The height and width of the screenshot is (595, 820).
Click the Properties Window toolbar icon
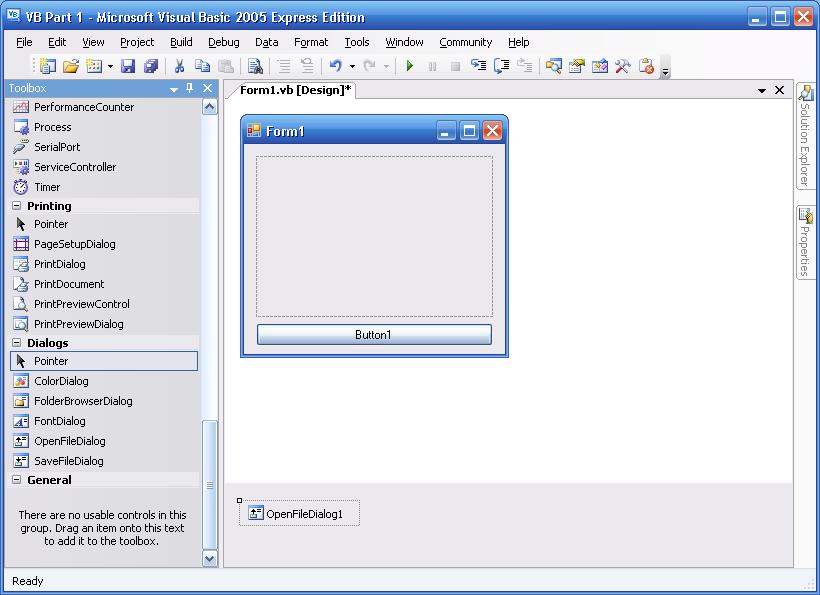click(577, 66)
